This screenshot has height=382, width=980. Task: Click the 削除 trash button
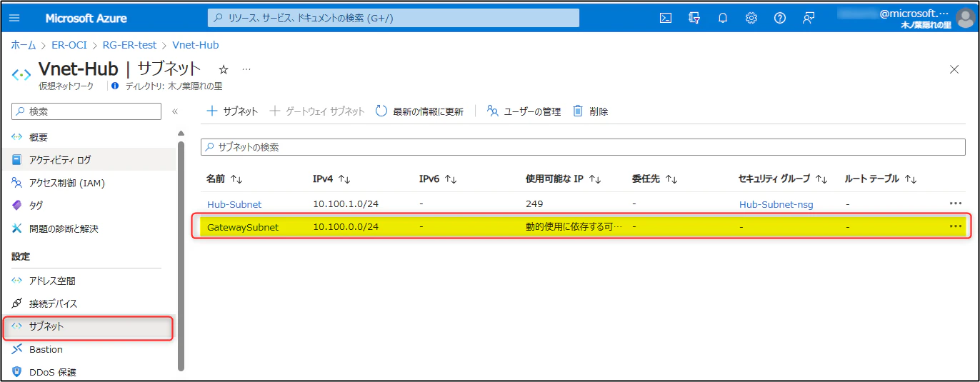point(591,111)
